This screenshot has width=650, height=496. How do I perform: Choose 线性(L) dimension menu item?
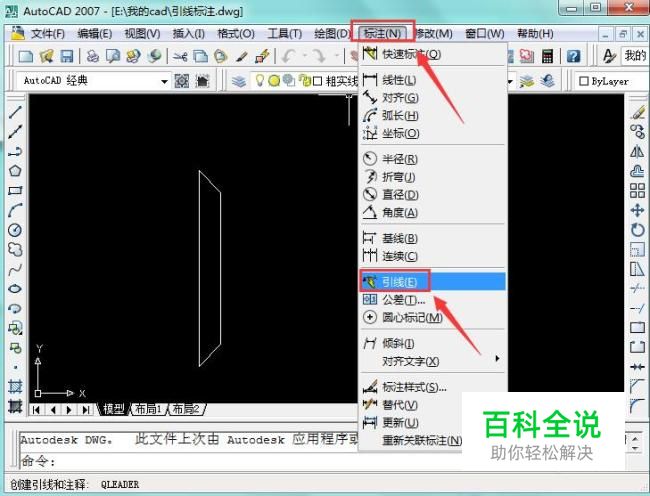(433, 80)
